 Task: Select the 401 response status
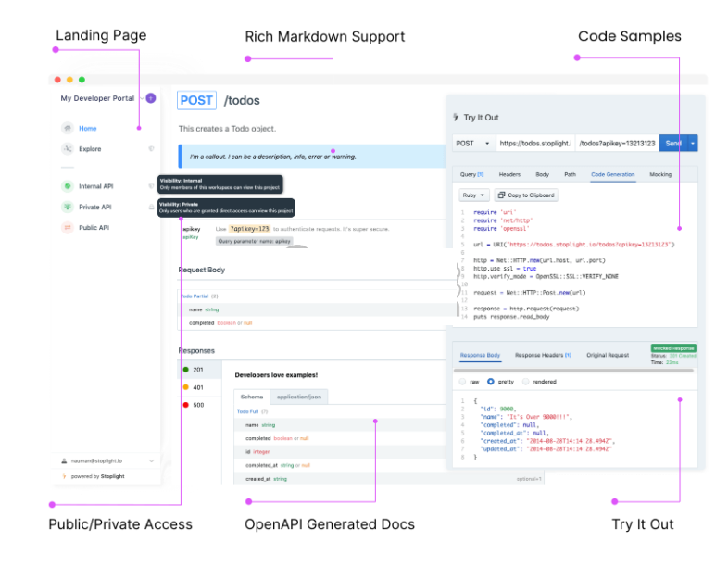pos(200,387)
